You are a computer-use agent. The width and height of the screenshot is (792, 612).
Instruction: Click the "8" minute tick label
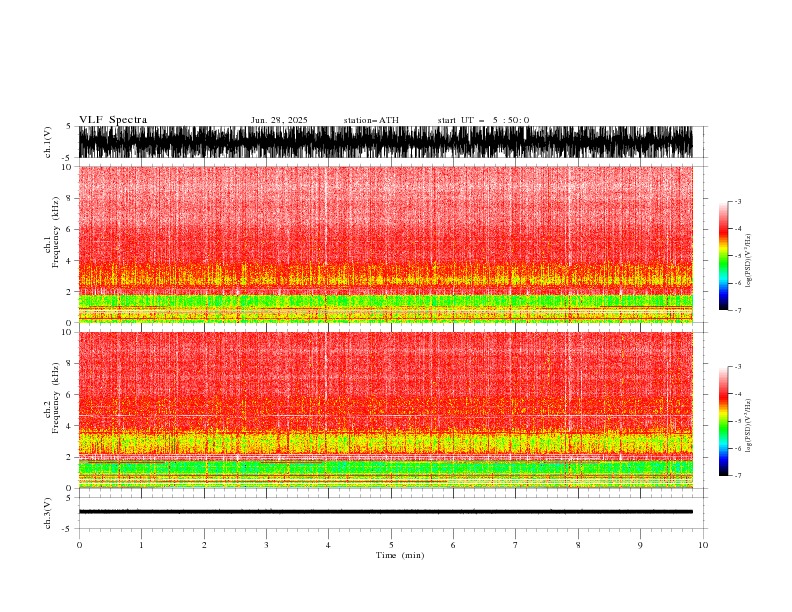(x=578, y=545)
